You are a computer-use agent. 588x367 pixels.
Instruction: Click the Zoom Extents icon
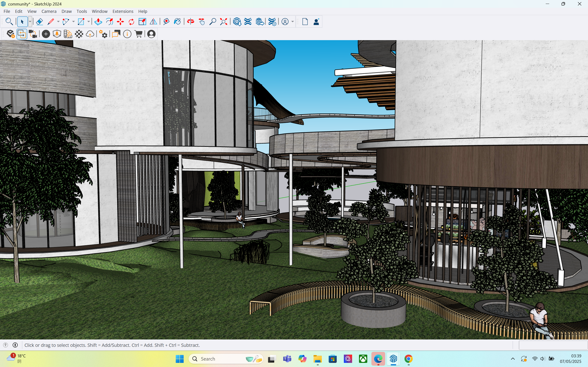(223, 22)
